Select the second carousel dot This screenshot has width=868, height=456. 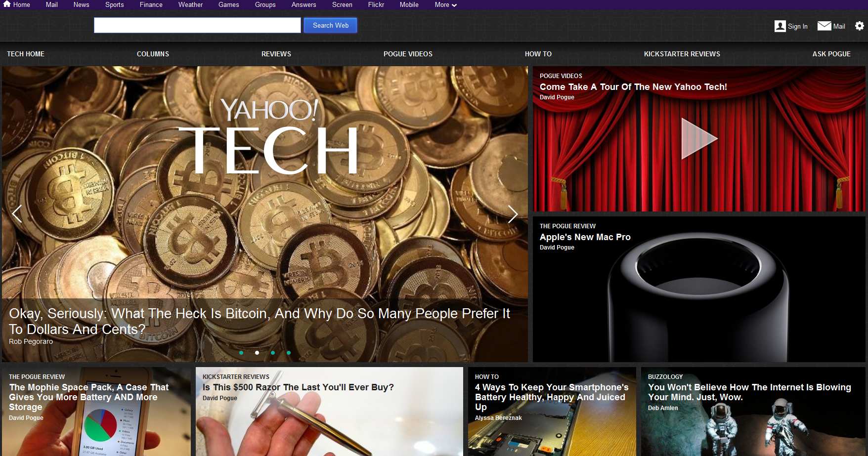(257, 353)
